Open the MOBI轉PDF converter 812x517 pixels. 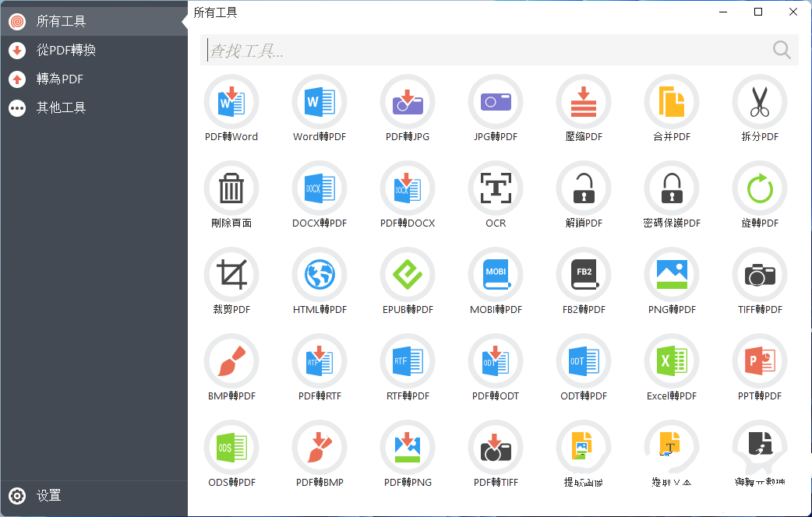495,274
